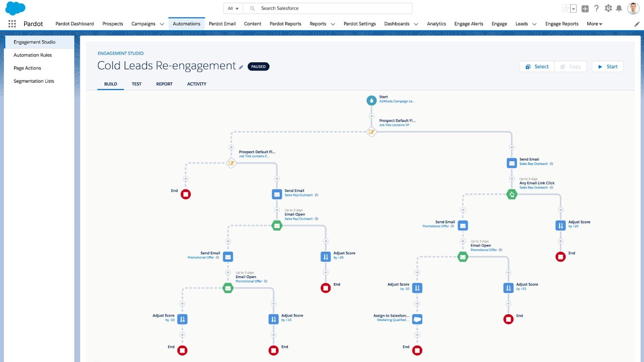Expand the Campaigns menu chevron
The width and height of the screenshot is (644, 362).
click(x=162, y=24)
